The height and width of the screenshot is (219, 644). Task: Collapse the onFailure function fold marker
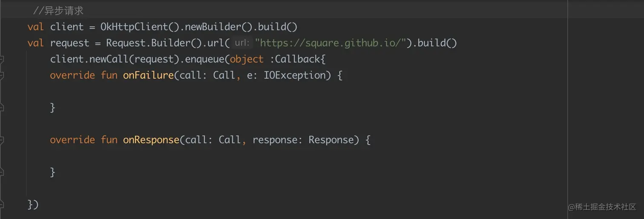pos(2,76)
